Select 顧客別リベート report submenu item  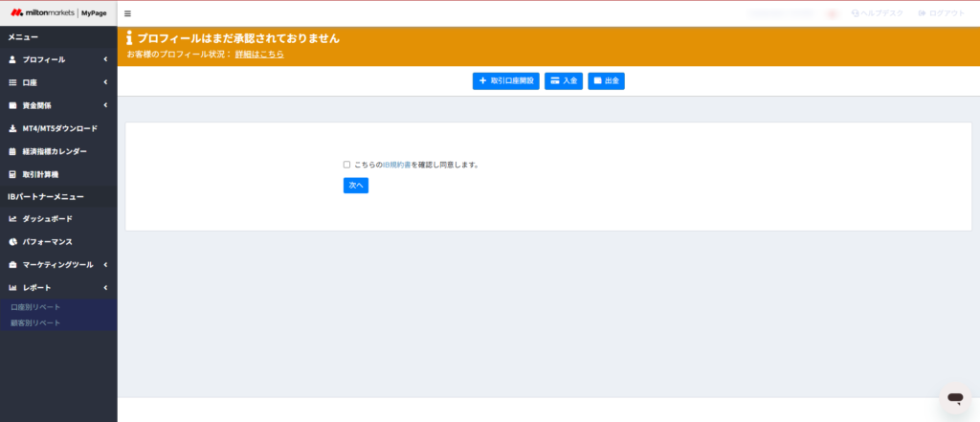tap(35, 323)
